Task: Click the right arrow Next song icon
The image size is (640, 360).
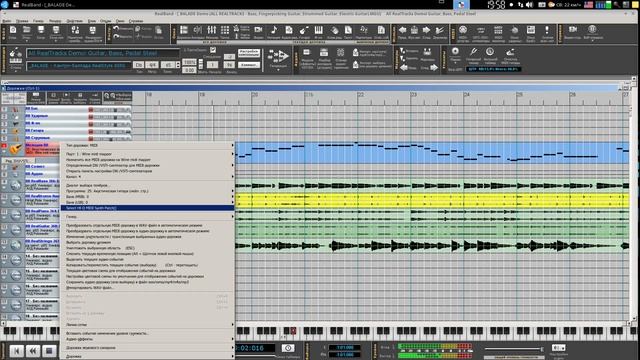Action: (x=426, y=30)
